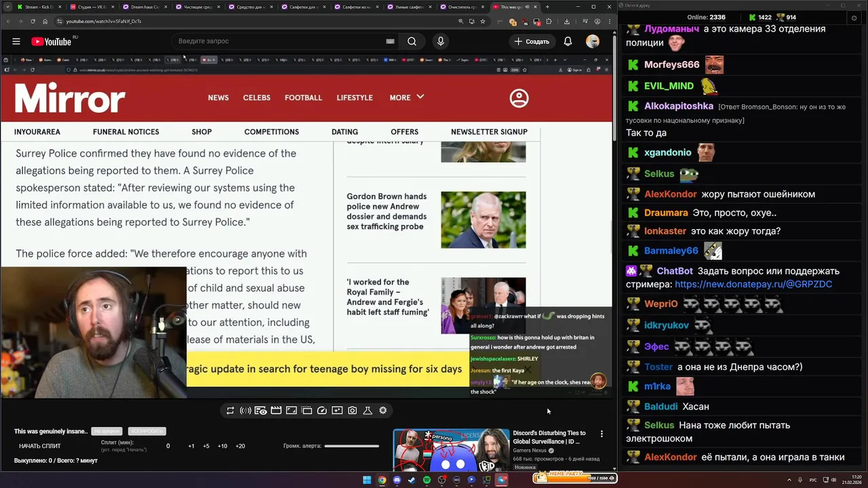Click the 'КОПИРОВАТЬ' button
Screen dimensions: 868x488
click(147, 431)
